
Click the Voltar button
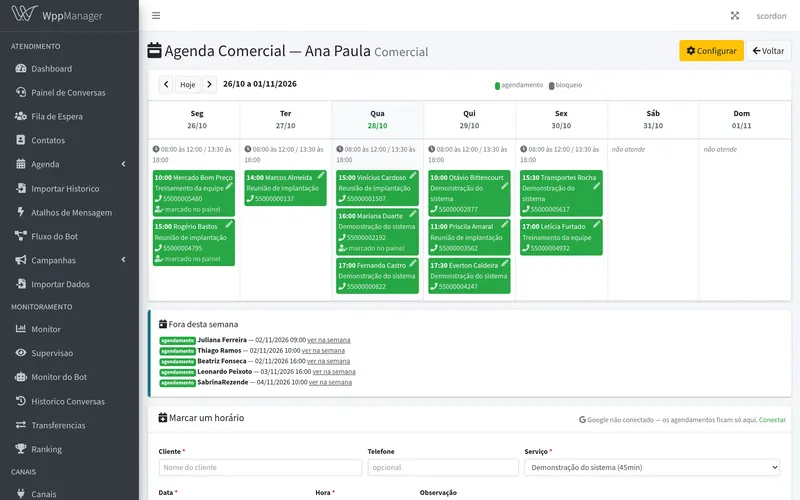tap(768, 51)
